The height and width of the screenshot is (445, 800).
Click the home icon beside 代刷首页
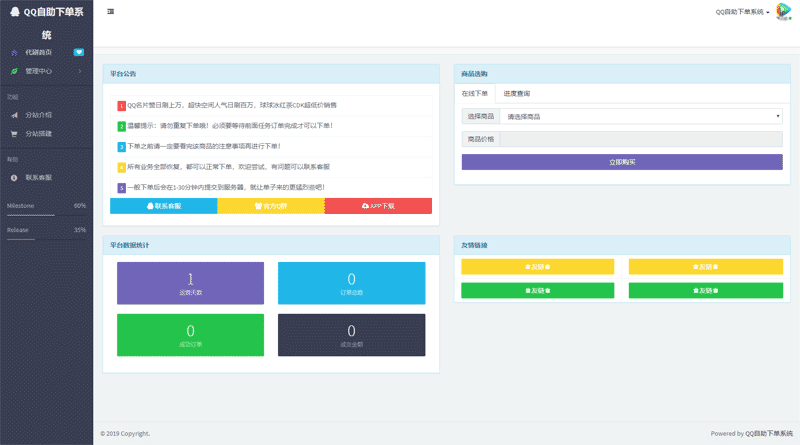(14, 51)
